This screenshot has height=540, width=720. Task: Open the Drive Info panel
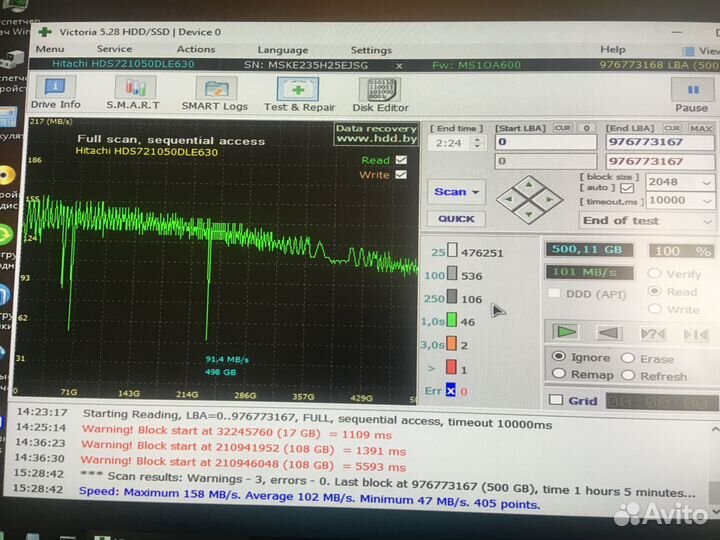tap(55, 93)
